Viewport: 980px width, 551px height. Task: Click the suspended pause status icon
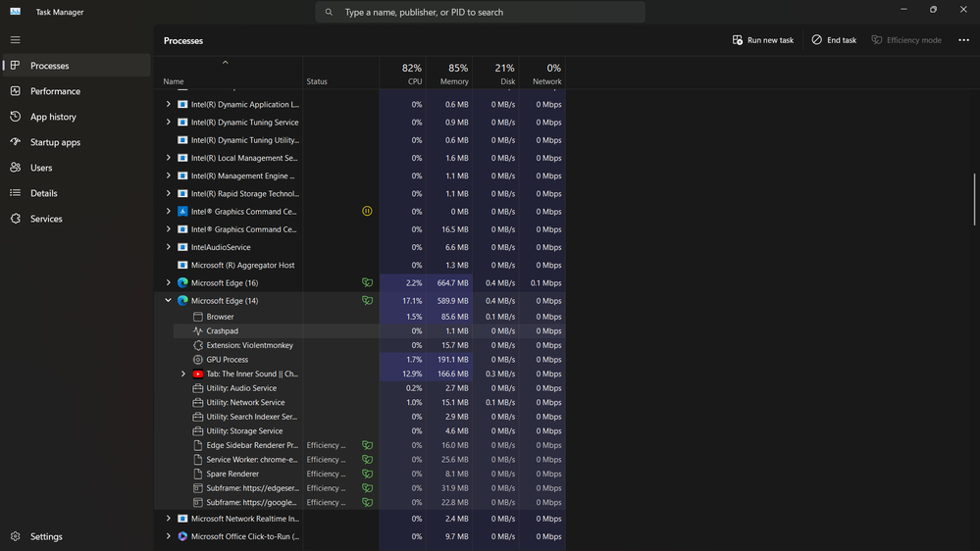coord(367,211)
